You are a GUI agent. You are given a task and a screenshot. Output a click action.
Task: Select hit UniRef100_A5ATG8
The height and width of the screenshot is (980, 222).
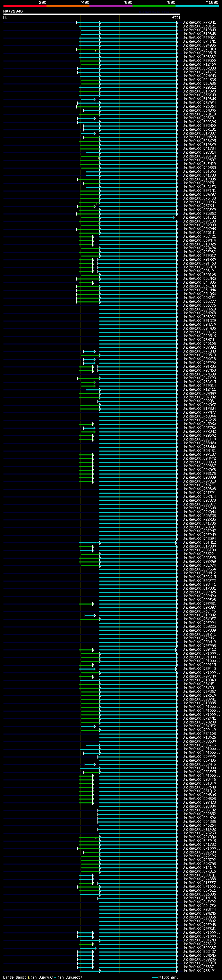click(199, 516)
